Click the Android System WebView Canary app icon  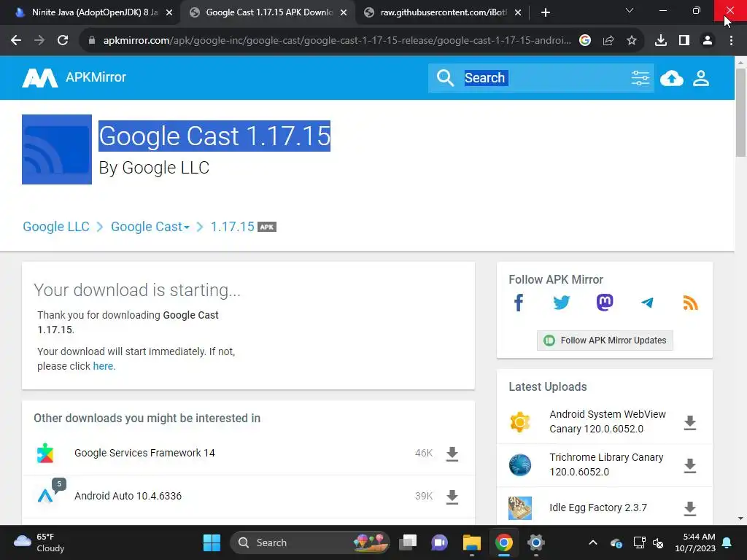[x=519, y=422]
